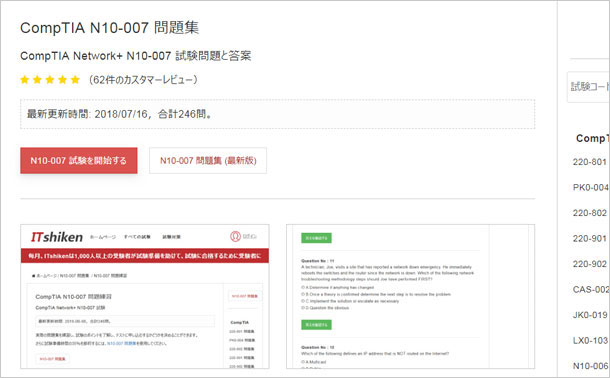Image resolution: width=610 pixels, height=378 pixels.
Task: Open the Question No 11 screenshot thumbnail
Action: [410, 296]
